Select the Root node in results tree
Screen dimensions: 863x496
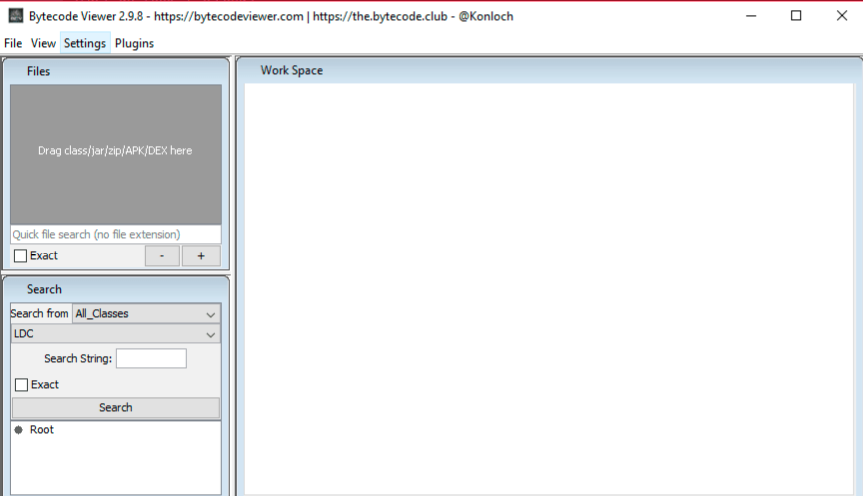pos(42,430)
